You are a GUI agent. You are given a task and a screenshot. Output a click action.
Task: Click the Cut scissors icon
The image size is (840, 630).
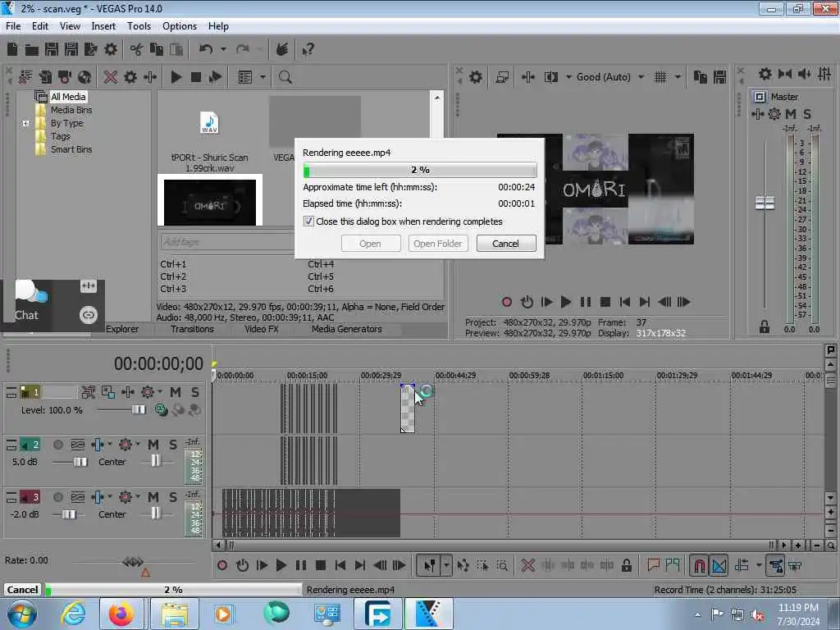point(136,50)
